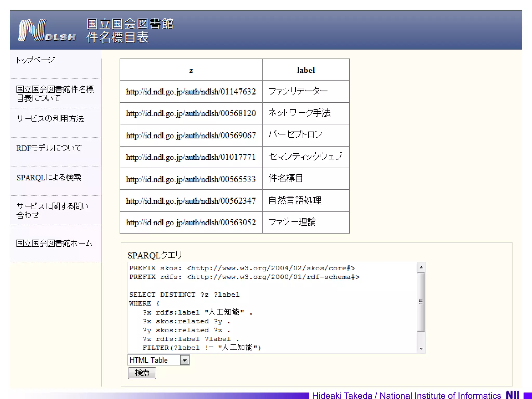Click the label column header

click(x=306, y=70)
